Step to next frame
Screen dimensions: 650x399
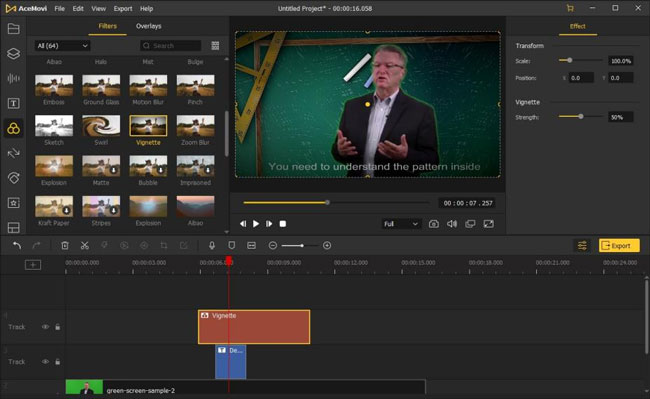click(269, 224)
